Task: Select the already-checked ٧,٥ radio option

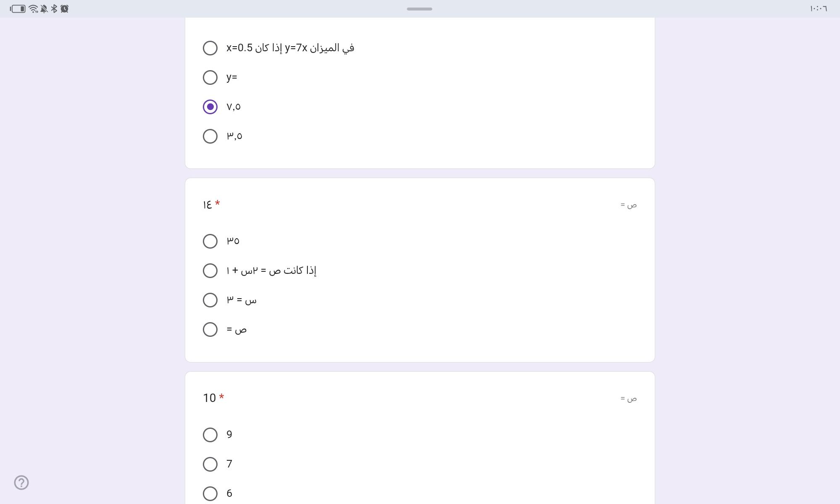Action: tap(210, 107)
